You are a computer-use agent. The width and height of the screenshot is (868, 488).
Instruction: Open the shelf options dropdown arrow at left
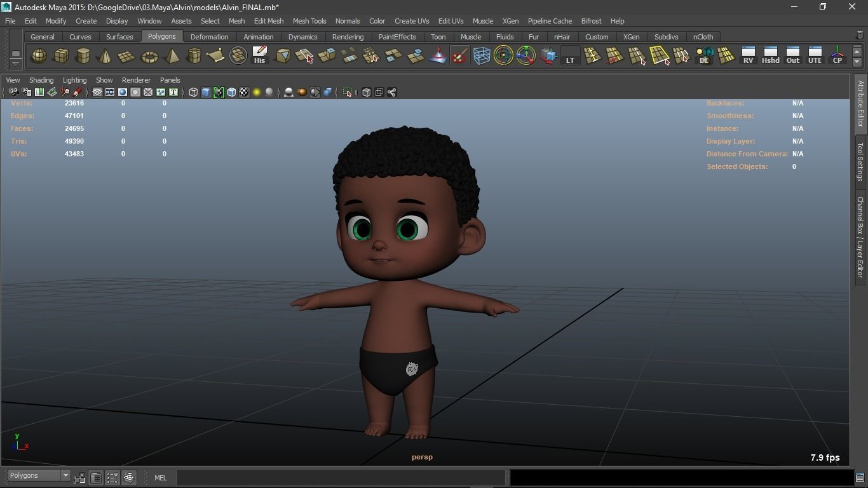click(16, 64)
